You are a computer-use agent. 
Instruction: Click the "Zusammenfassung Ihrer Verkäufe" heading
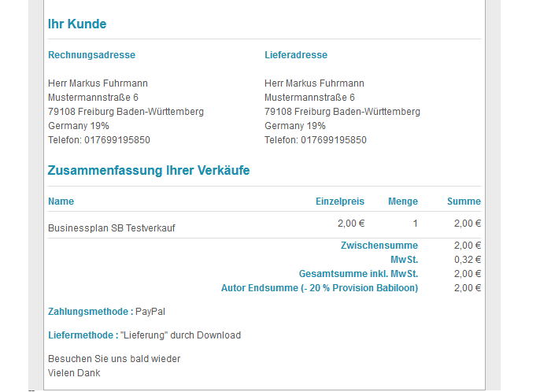(149, 171)
